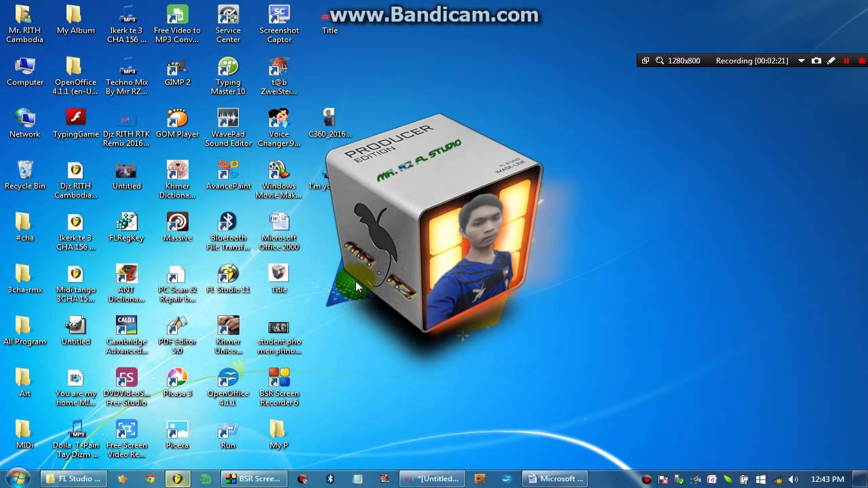This screenshot has width=868, height=488.
Task: Open the PDF Editor 5.0 shortcut
Action: tap(177, 335)
